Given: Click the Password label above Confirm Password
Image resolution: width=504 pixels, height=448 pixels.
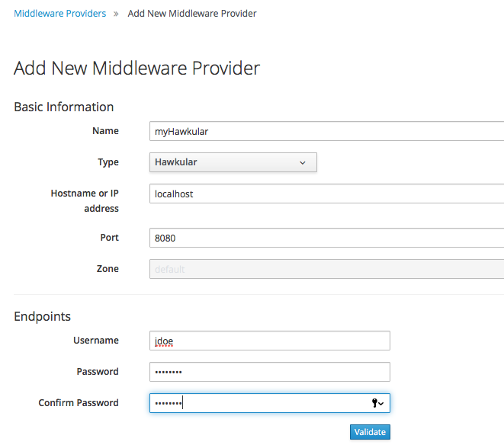Looking at the screenshot, I should tap(98, 372).
